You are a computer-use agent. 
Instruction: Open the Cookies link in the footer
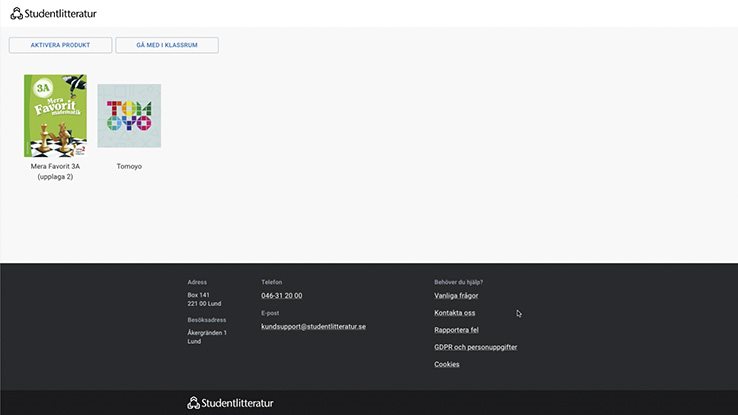coord(446,364)
